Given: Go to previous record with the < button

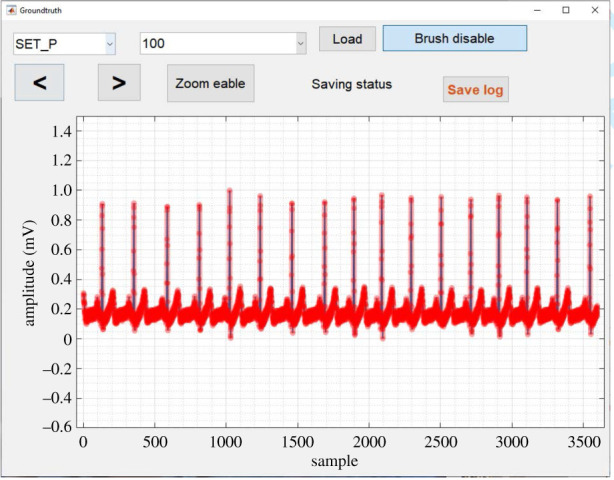Looking at the screenshot, I should point(40,83).
